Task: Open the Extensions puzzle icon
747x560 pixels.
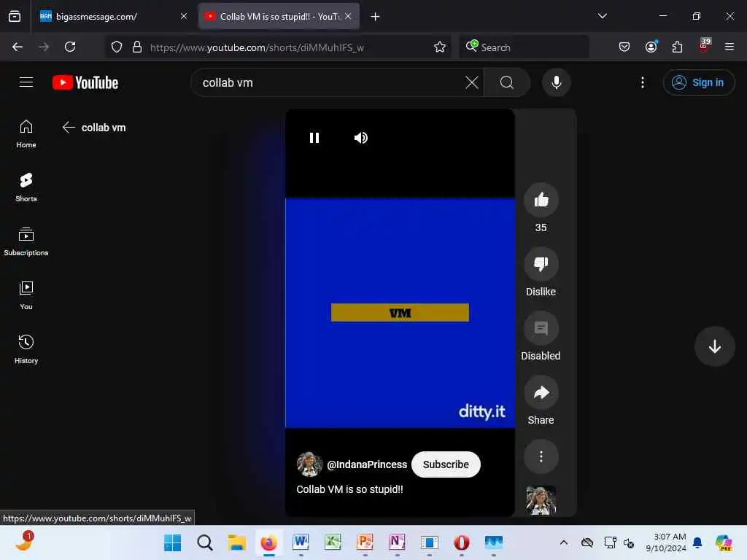Action: point(677,47)
